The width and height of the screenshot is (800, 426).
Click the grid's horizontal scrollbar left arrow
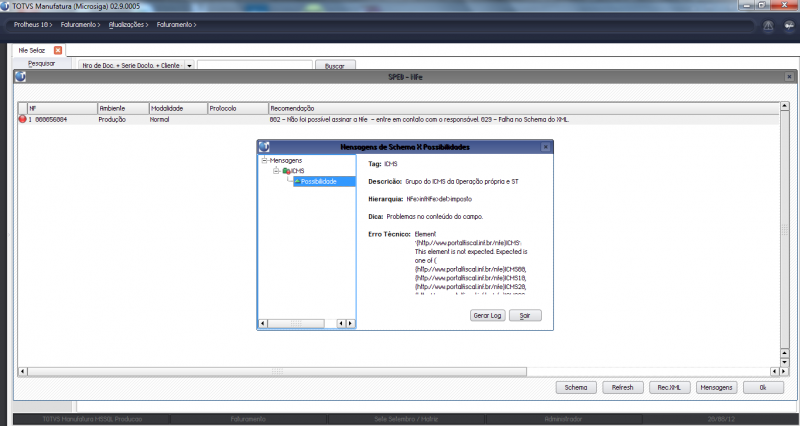coord(22,372)
